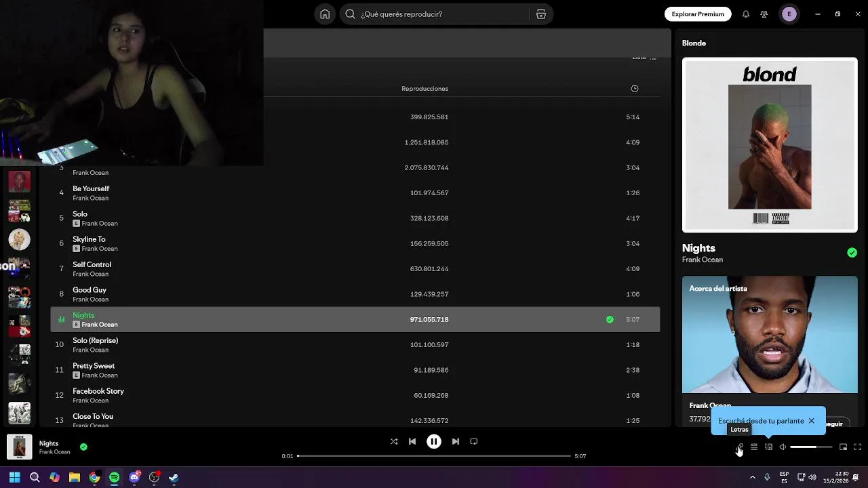Adjust the Spotify volume slider
This screenshot has width=868, height=488.
point(811,447)
